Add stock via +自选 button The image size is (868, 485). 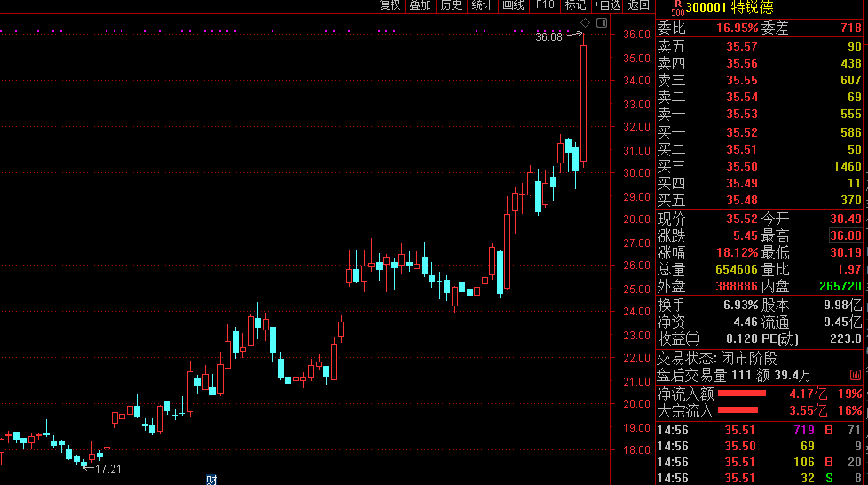[607, 5]
